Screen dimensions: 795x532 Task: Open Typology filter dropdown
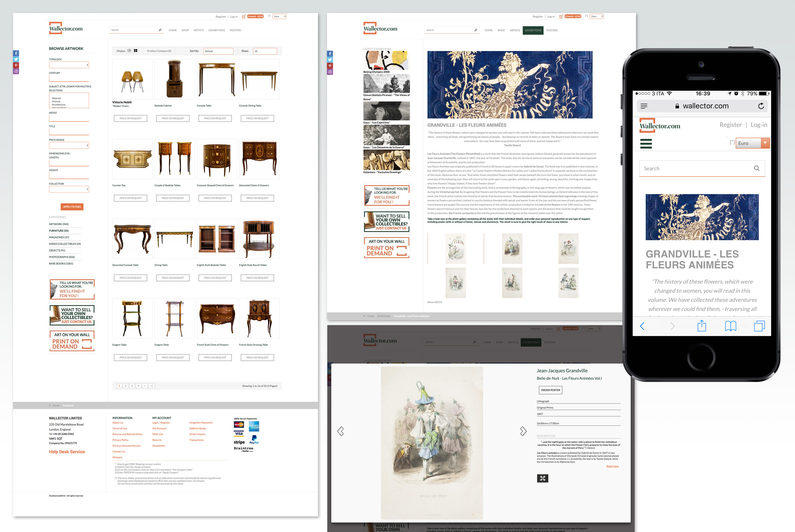69,65
